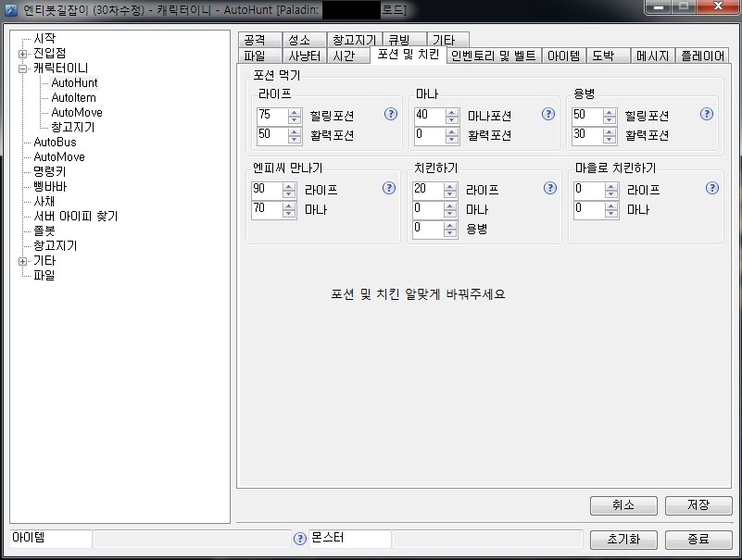Select the 포션 및 치킨 tab
The height and width of the screenshot is (560, 742).
pyautogui.click(x=408, y=55)
